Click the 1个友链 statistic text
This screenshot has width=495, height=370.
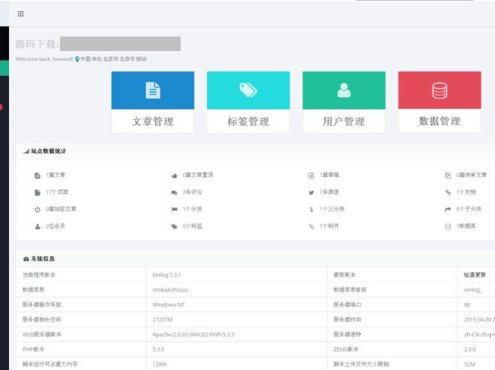(x=466, y=192)
